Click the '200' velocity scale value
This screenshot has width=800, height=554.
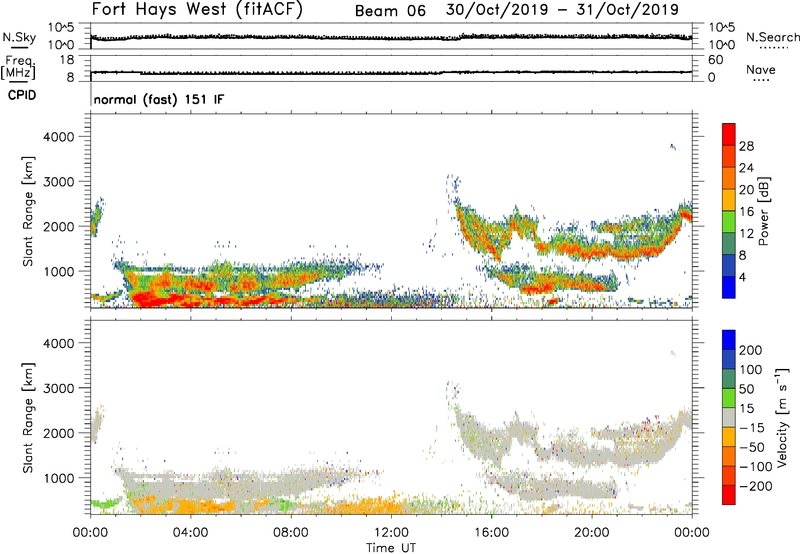pos(751,350)
